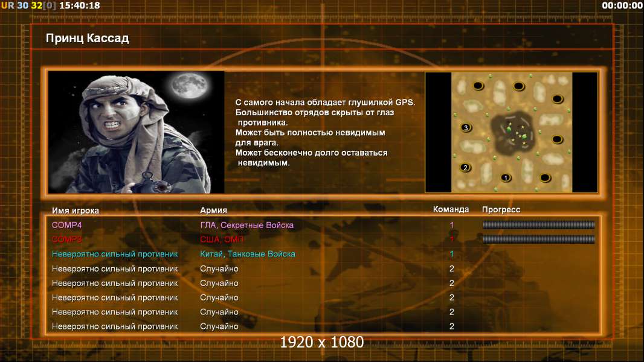Click the desert map preview
This screenshot has width=644, height=362.
511,132
